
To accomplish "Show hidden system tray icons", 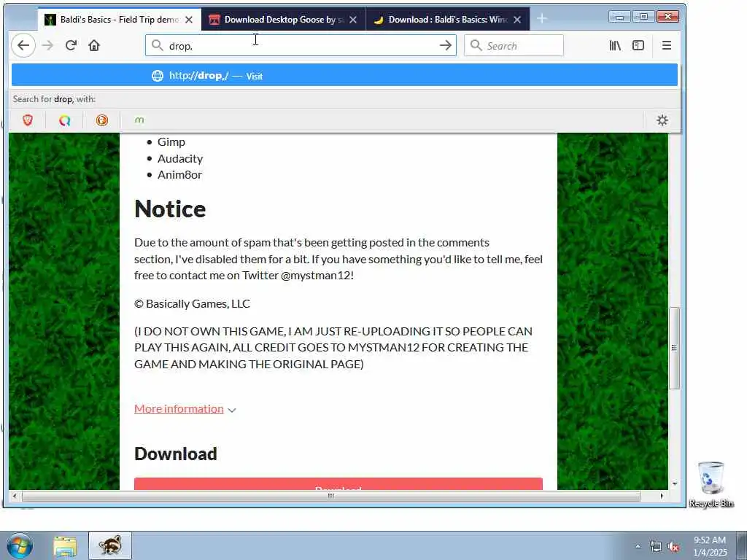I will tap(638, 546).
